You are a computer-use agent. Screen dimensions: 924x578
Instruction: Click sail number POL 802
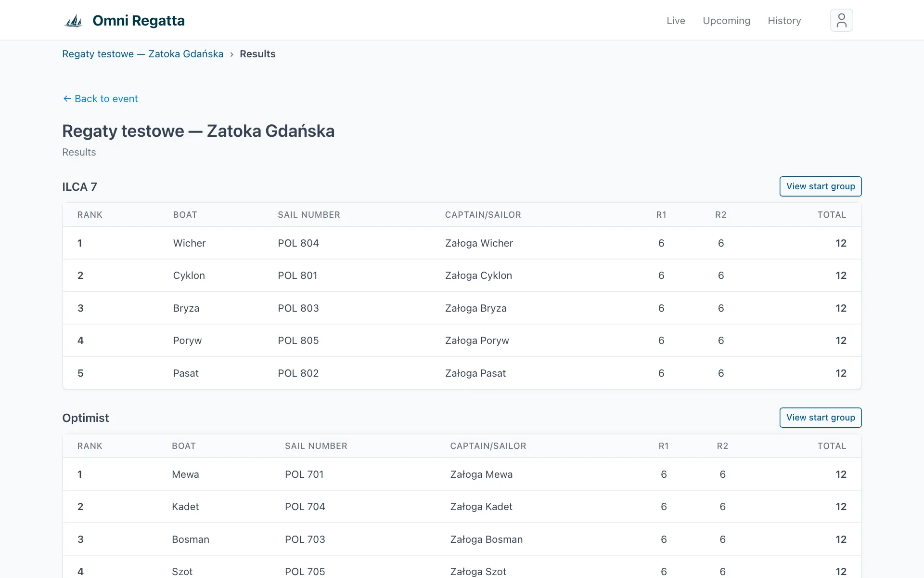298,373
